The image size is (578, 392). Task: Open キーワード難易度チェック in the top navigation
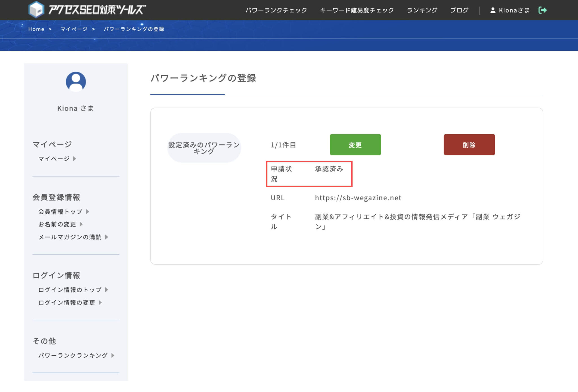click(357, 10)
